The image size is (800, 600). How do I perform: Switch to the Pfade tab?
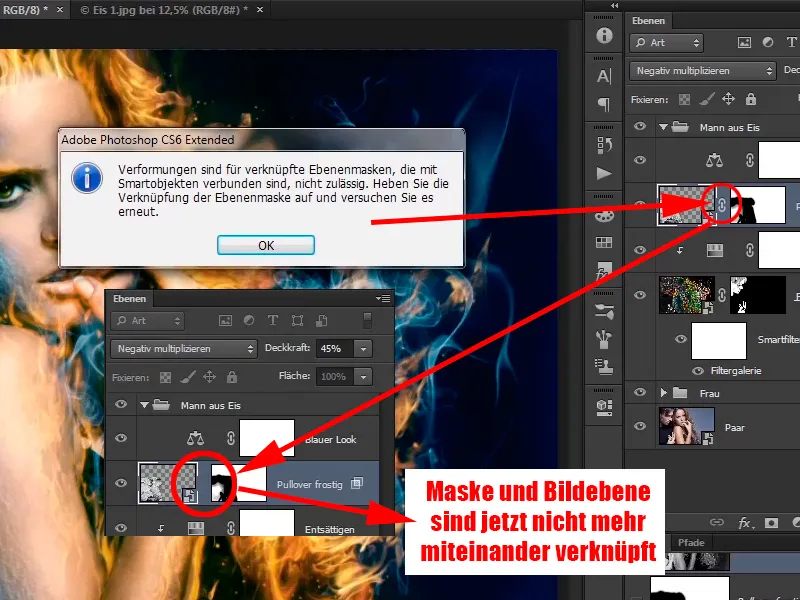coord(691,542)
